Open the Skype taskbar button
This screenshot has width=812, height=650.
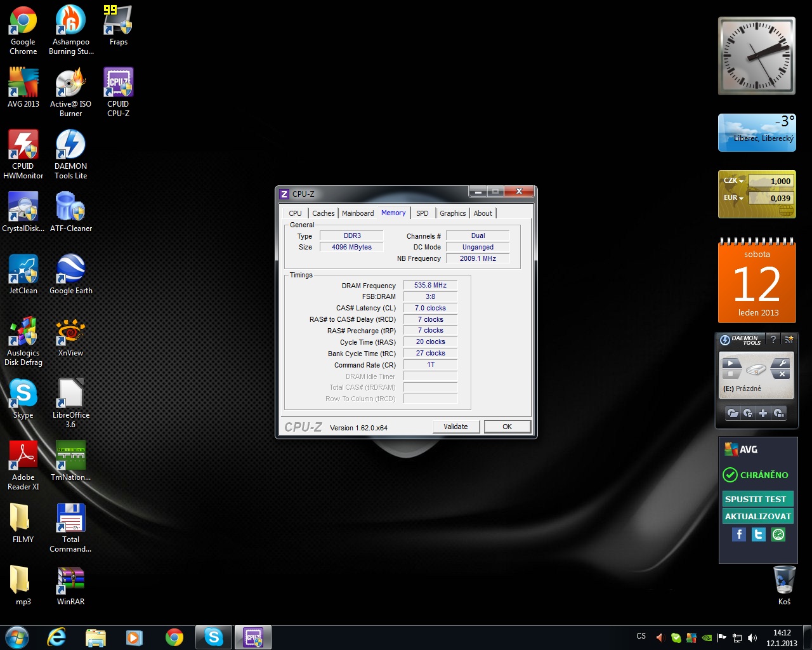(x=214, y=637)
